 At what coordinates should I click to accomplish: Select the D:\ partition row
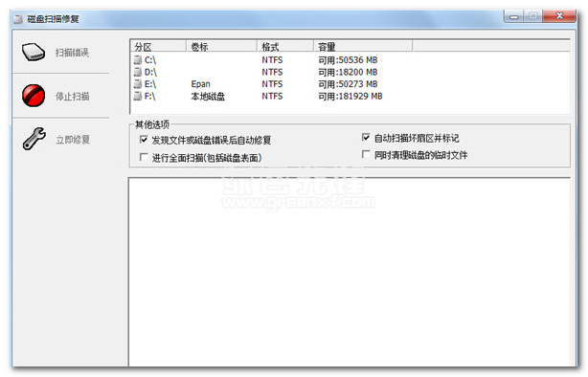point(350,72)
